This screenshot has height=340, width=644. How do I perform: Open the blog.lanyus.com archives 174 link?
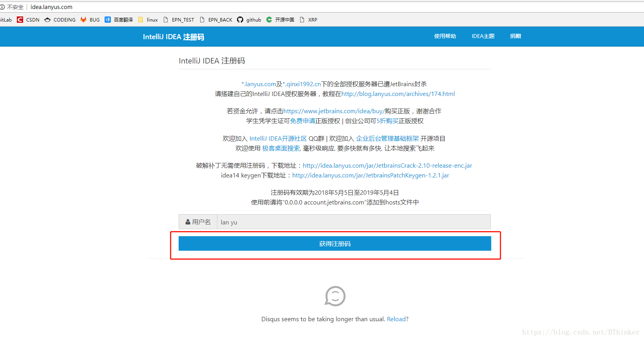pos(398,94)
